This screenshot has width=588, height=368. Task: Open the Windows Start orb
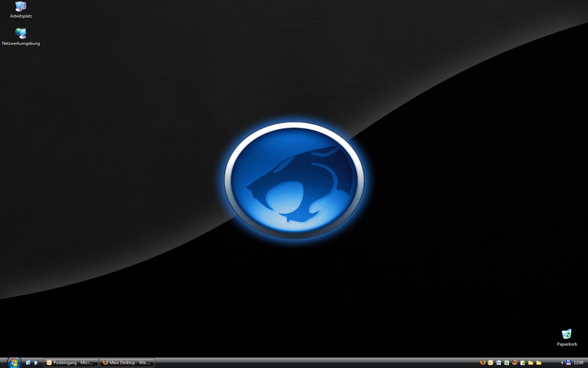[14, 362]
